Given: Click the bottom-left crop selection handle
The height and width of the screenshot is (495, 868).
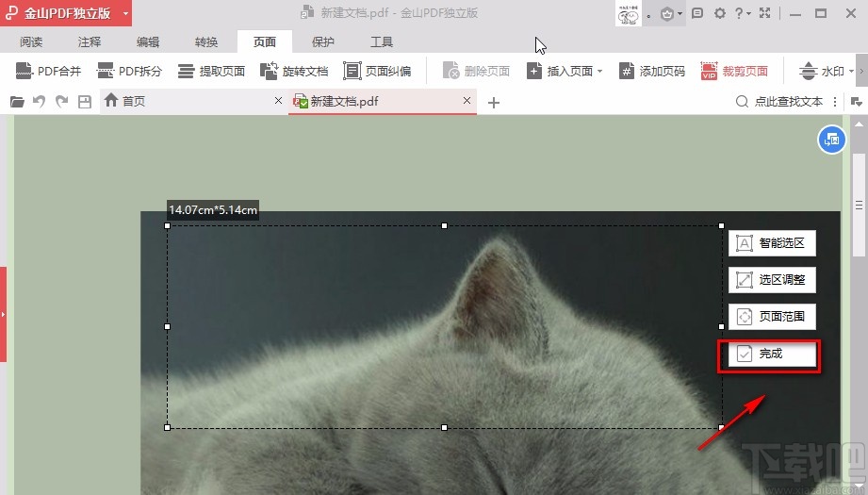Looking at the screenshot, I should tap(168, 427).
